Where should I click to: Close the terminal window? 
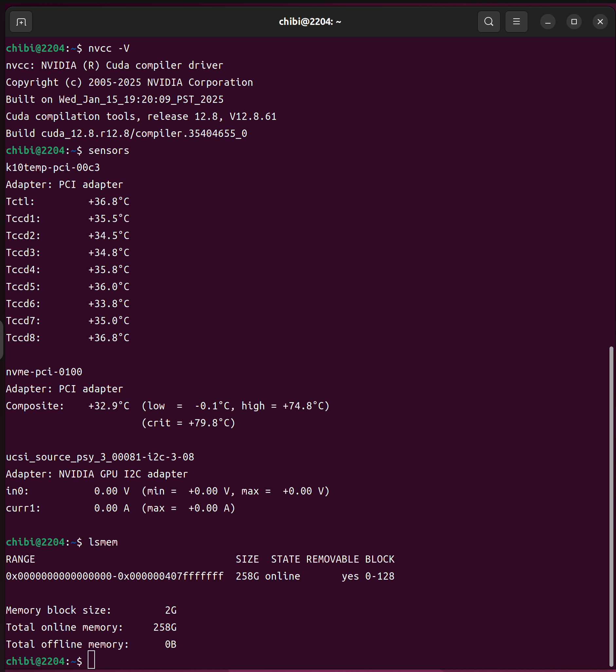tap(600, 22)
